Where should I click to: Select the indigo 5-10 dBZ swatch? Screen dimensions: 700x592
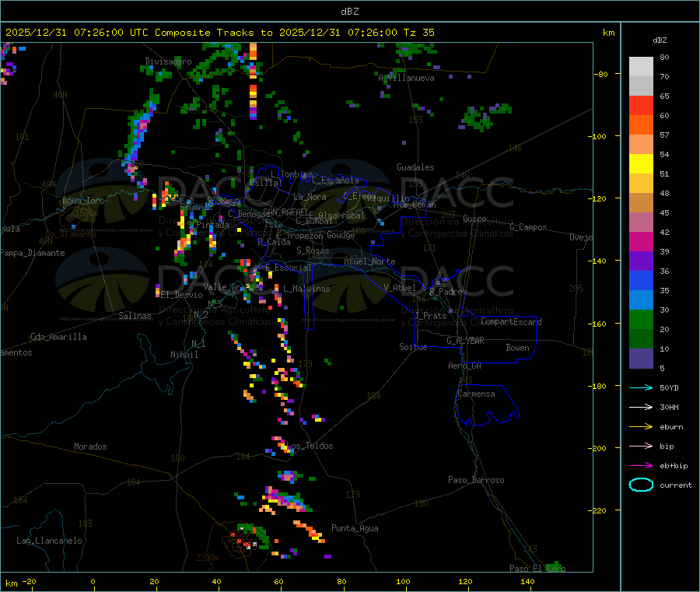point(641,359)
